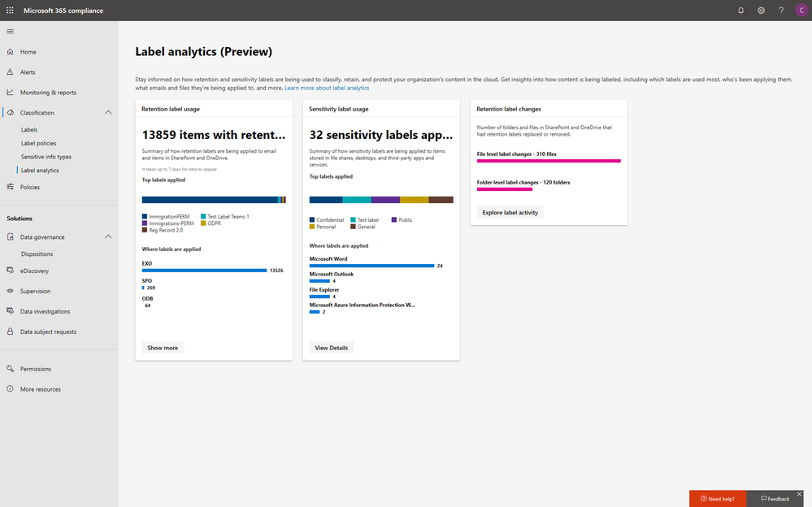The width and height of the screenshot is (812, 507).
Task: Click the Alerts triangle icon
Action: tap(10, 72)
